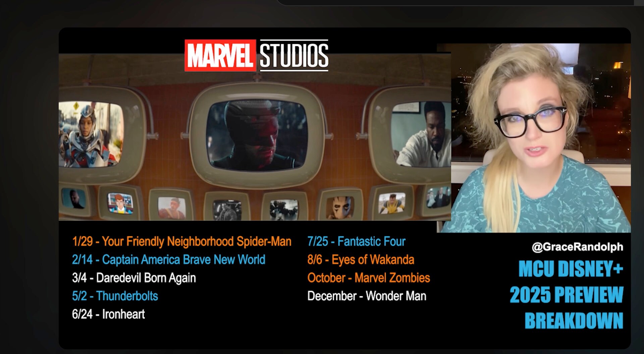
Task: Click the 'October - Marvel Zombies' line
Action: tap(369, 278)
